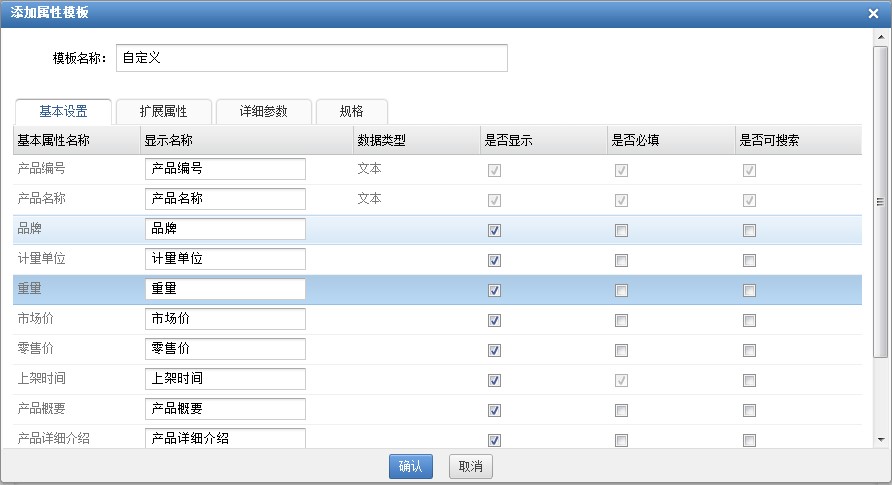Check 是否必填 for 市场价
This screenshot has width=892, height=485.
[x=621, y=321]
